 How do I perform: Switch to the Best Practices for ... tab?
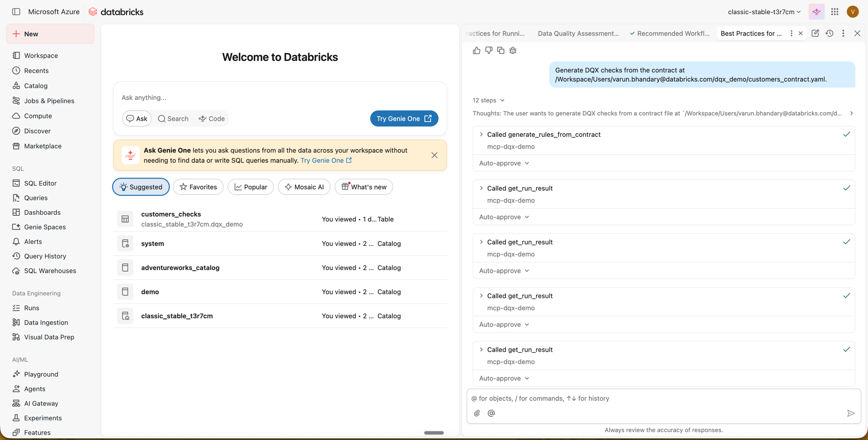coord(751,33)
